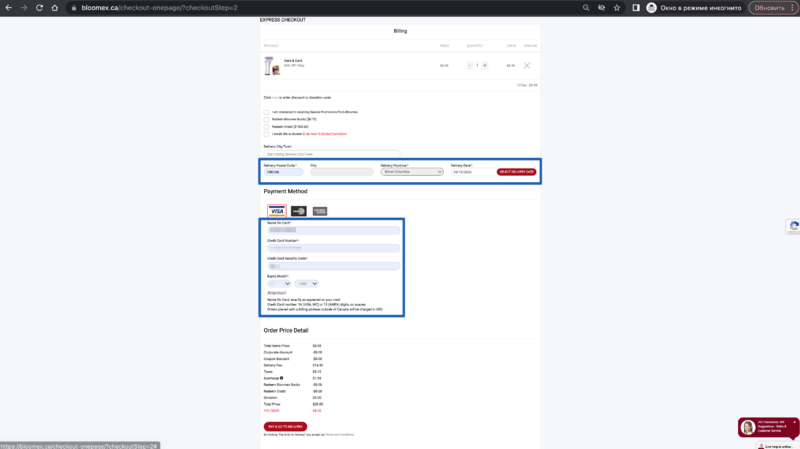Open the Terms and Conditions link
The width and height of the screenshot is (800, 449).
[x=340, y=435]
